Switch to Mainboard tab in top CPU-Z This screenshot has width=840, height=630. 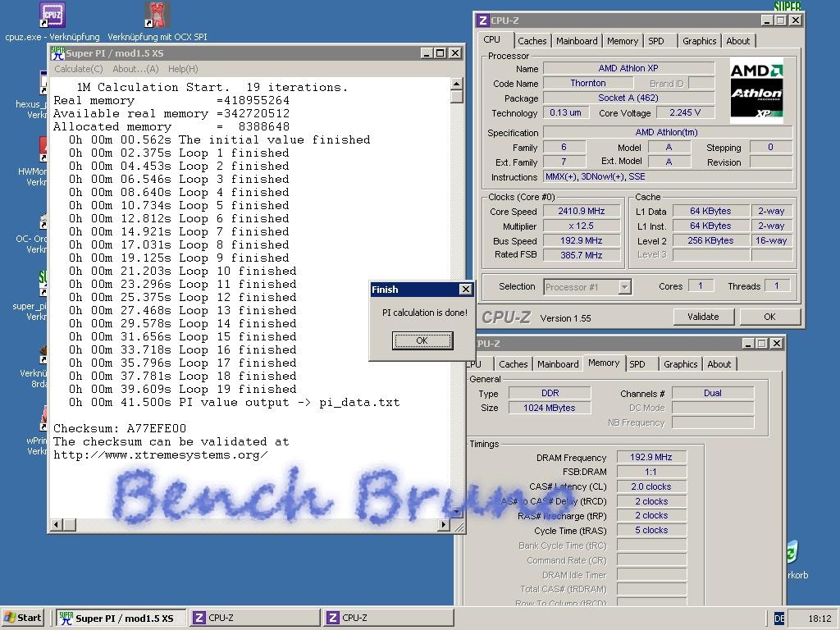pos(577,41)
